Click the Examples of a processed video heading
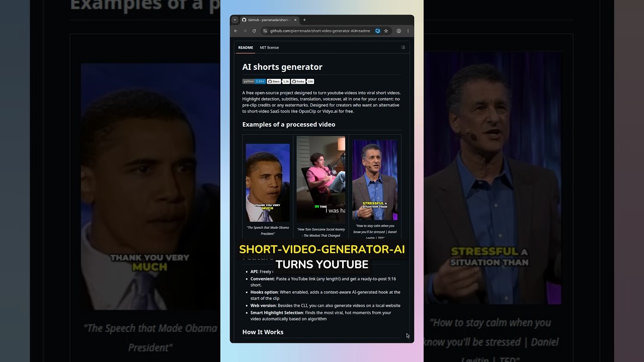 click(289, 124)
